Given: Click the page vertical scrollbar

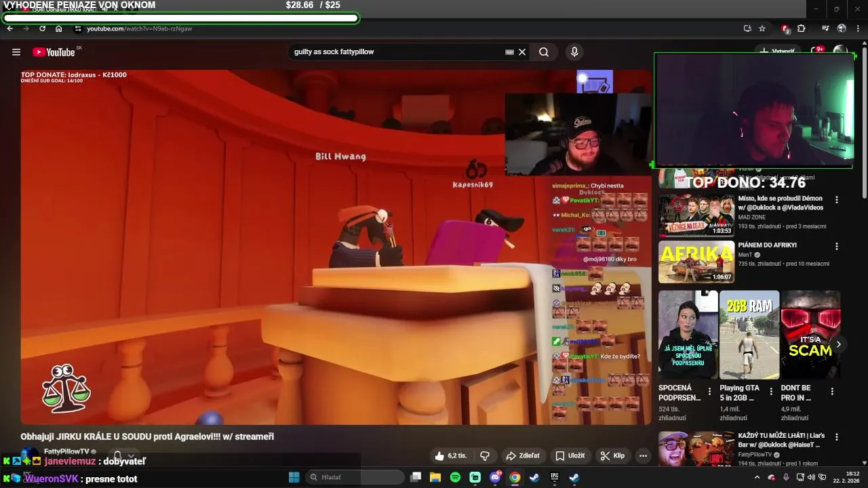Looking at the screenshot, I should pos(864,122).
